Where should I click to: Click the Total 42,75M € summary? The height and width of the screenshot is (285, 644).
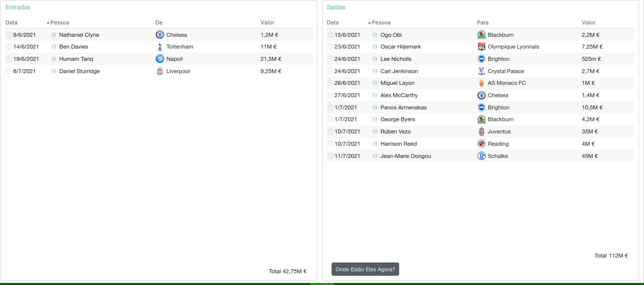[287, 271]
